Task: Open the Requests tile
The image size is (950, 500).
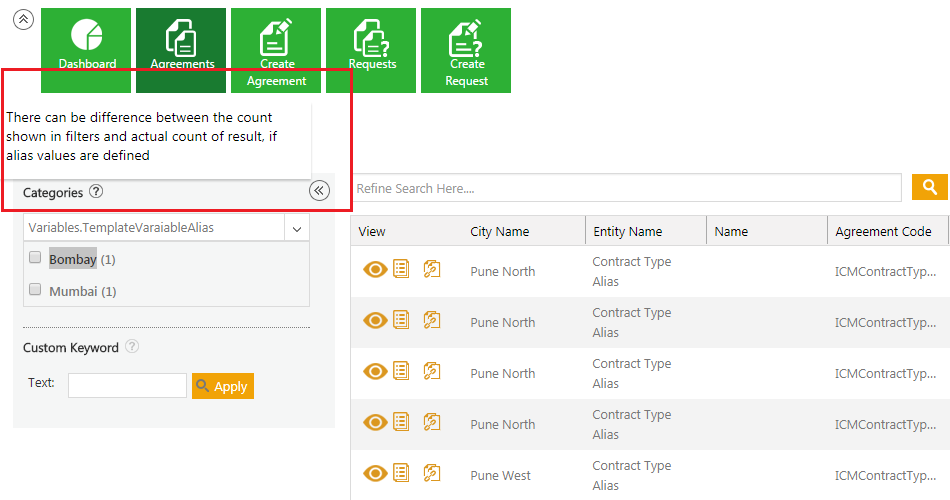Action: (371, 50)
